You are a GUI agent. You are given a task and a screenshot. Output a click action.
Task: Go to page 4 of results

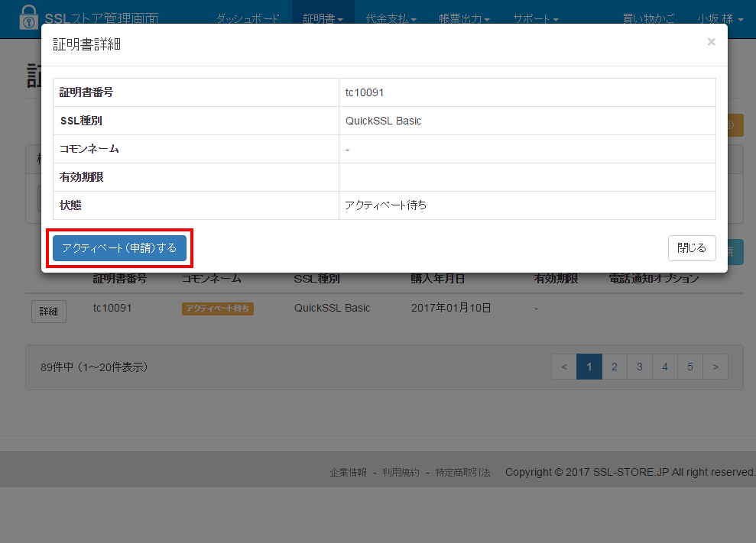tap(665, 367)
